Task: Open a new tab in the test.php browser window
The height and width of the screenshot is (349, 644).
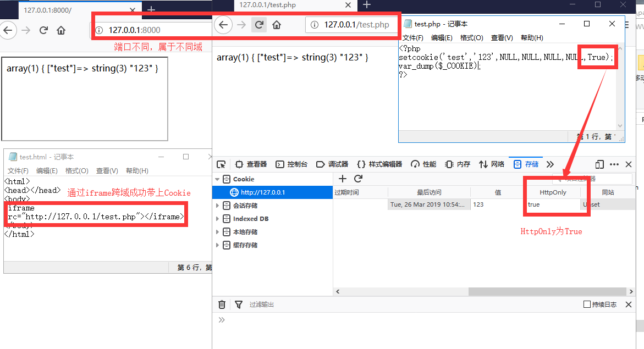Action: pos(367,4)
